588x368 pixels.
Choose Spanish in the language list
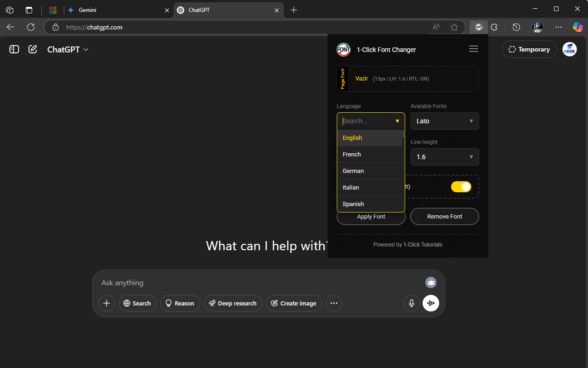pyautogui.click(x=369, y=204)
